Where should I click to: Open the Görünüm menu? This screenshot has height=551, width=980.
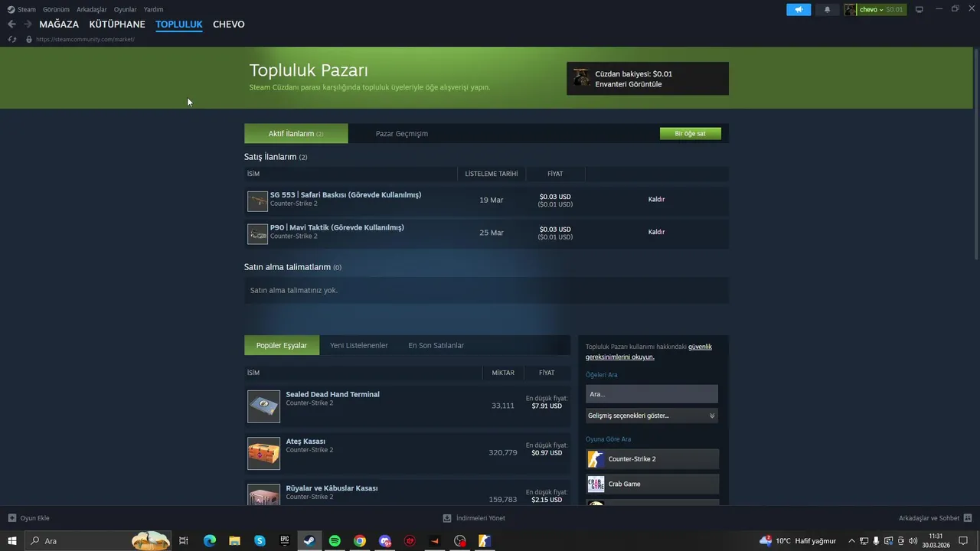click(56, 10)
